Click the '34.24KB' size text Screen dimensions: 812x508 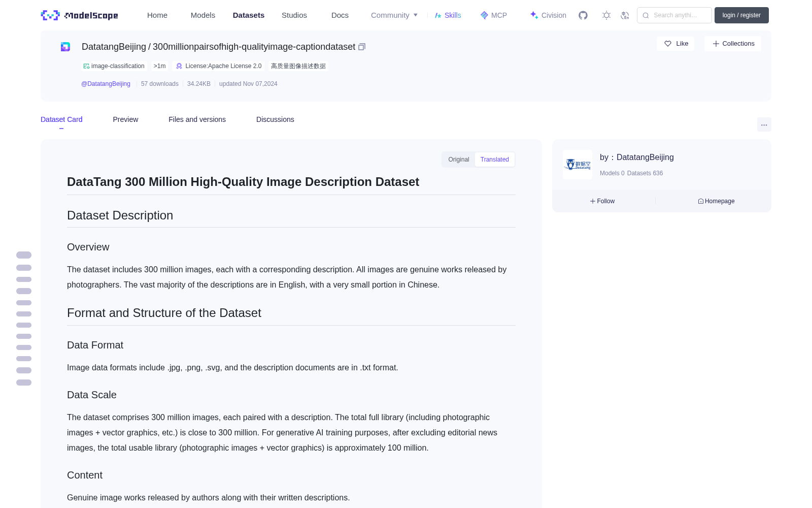pos(199,84)
